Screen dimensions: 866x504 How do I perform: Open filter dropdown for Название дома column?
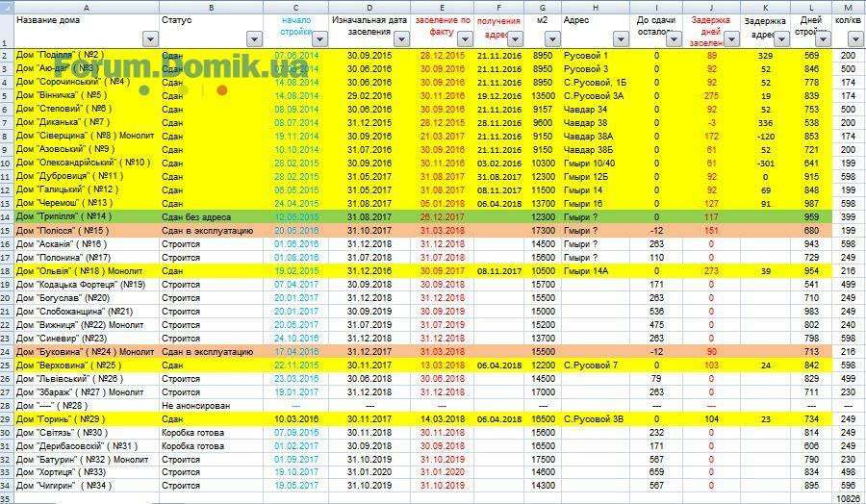tap(150, 39)
